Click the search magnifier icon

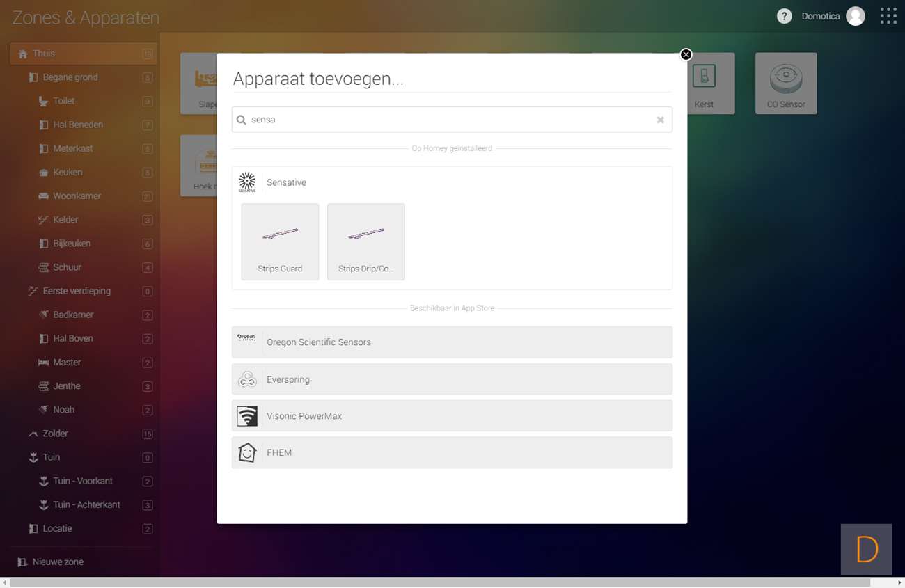pyautogui.click(x=242, y=120)
